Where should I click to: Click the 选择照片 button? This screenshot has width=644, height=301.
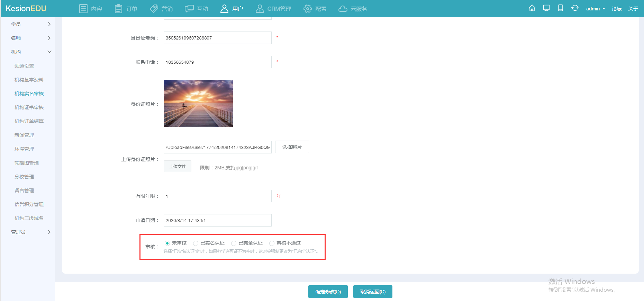click(292, 147)
